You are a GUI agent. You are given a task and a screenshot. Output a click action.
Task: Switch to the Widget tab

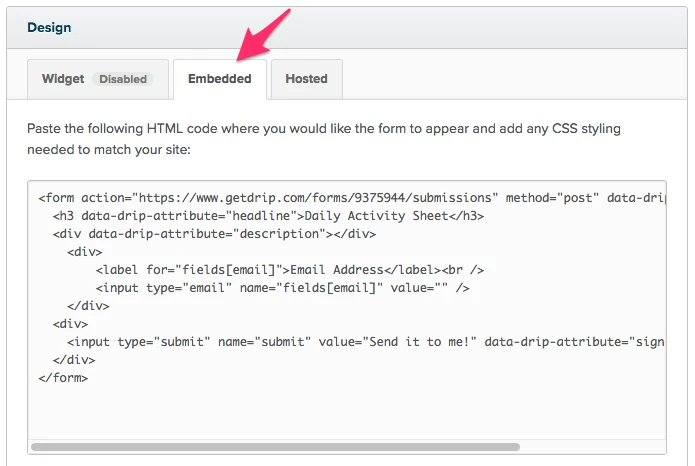coord(98,79)
